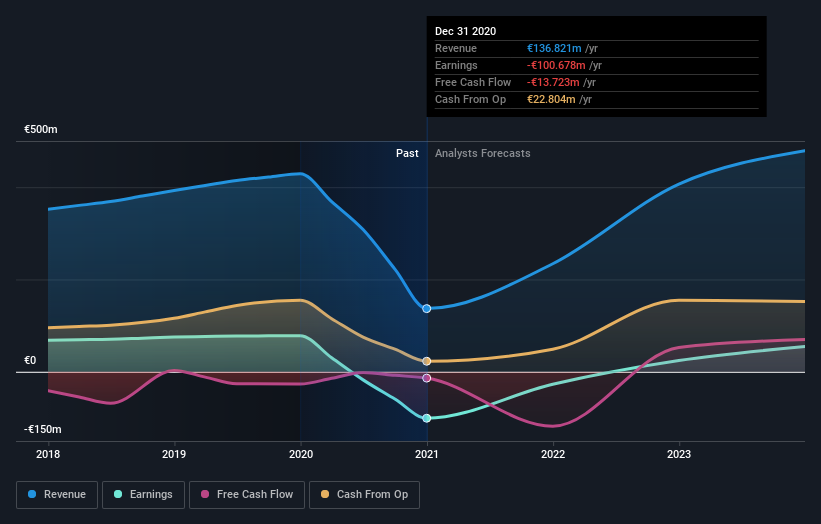Screen dimensions: 821x524
Task: Select the Revenue data point at 2021
Action: (427, 309)
